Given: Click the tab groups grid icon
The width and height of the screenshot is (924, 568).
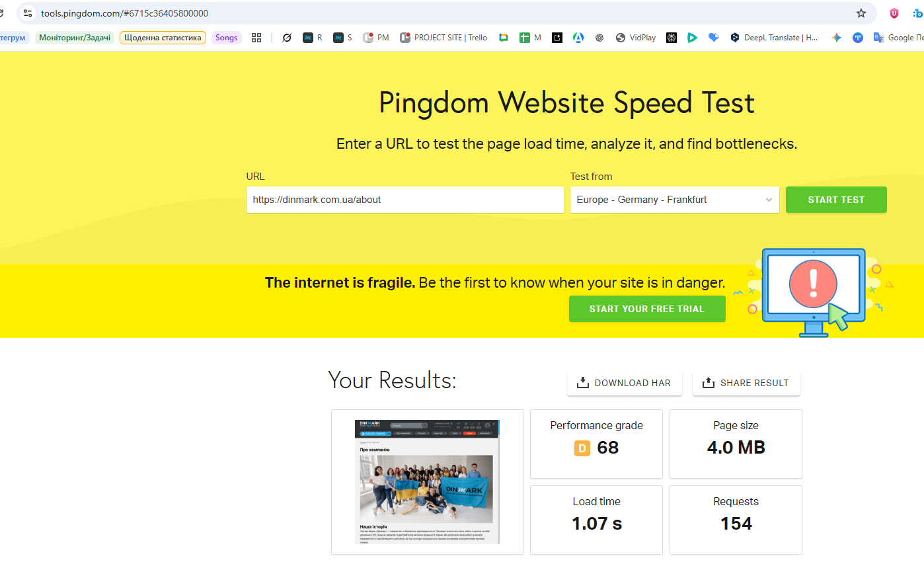Looking at the screenshot, I should (x=256, y=38).
